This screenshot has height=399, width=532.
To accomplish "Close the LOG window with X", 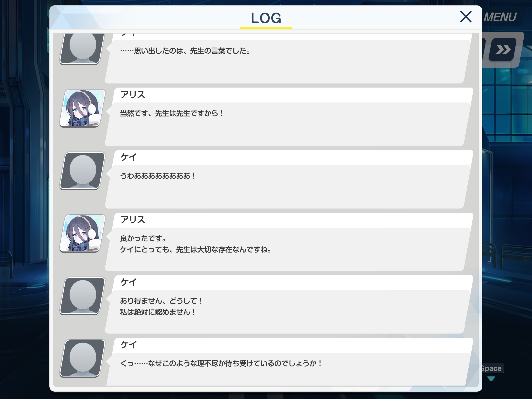I will [466, 17].
